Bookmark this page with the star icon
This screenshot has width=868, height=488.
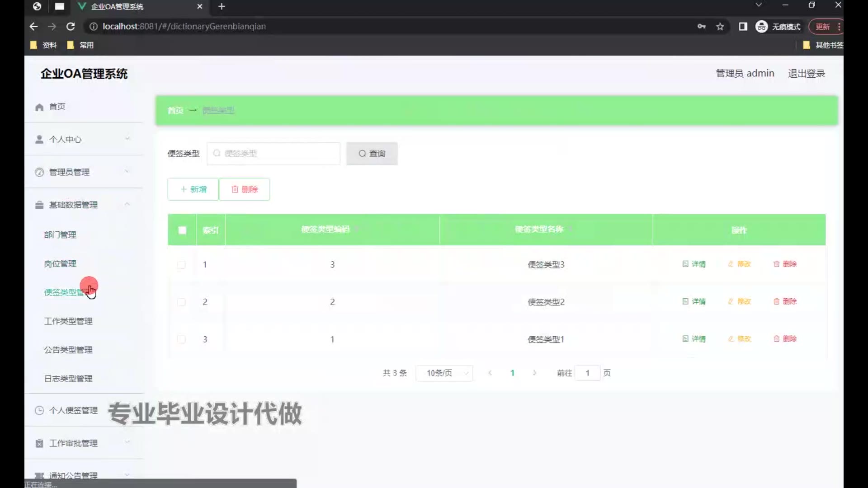tap(720, 27)
